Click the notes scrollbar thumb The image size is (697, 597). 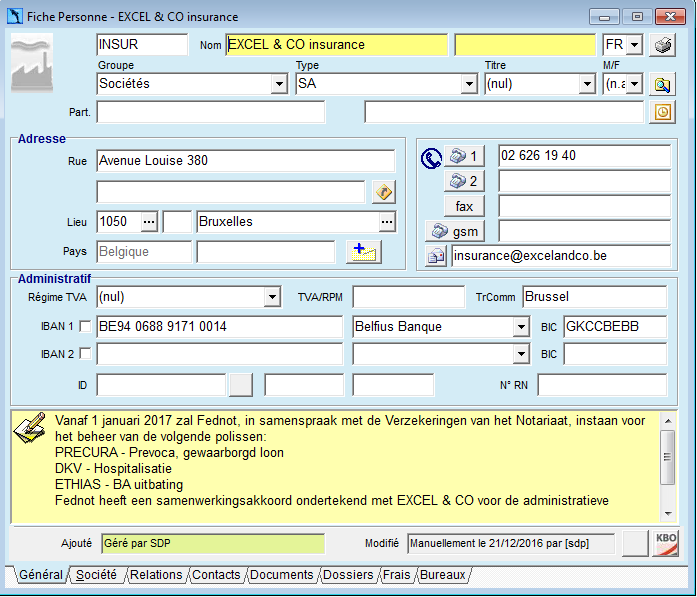(x=668, y=457)
